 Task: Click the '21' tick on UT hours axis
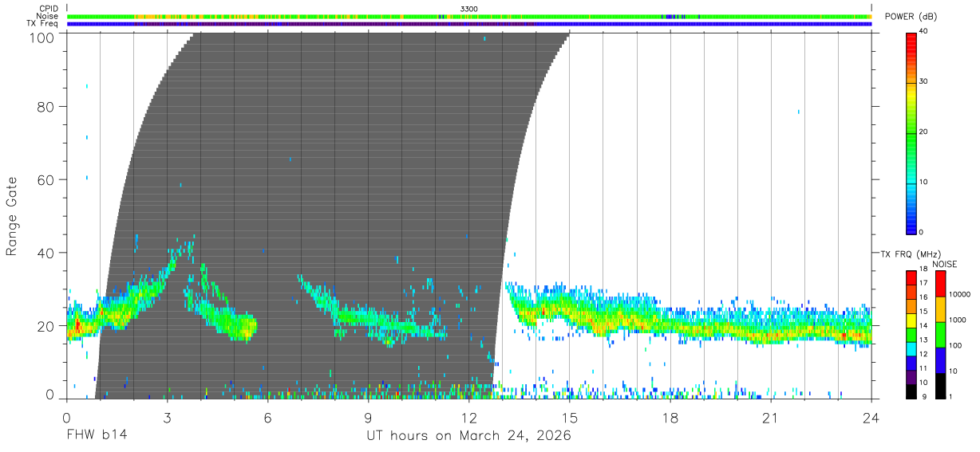click(770, 417)
